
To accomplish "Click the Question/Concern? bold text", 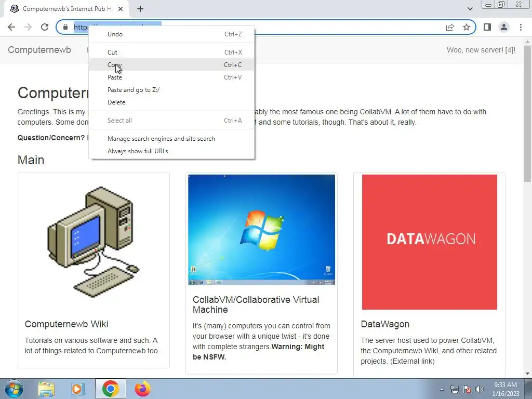I will click(x=51, y=138).
